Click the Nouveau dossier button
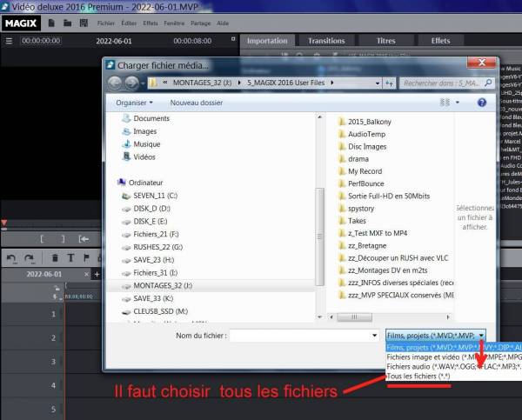The image size is (522, 420). point(196,103)
